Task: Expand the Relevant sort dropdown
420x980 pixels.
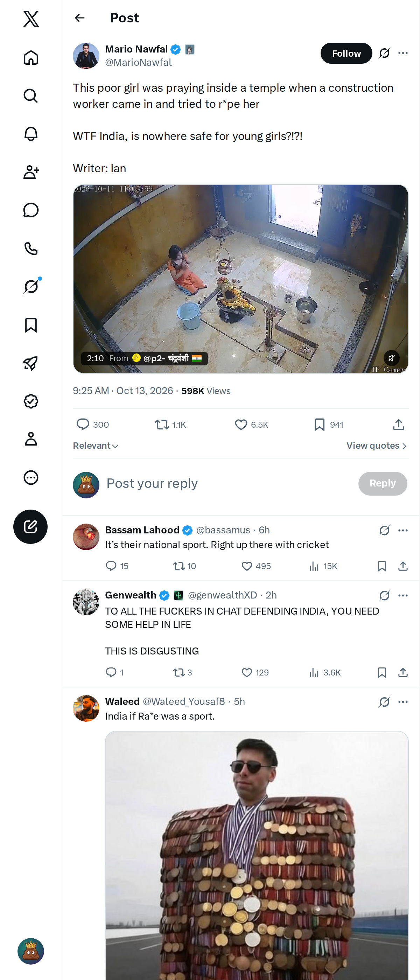Action: (x=96, y=446)
